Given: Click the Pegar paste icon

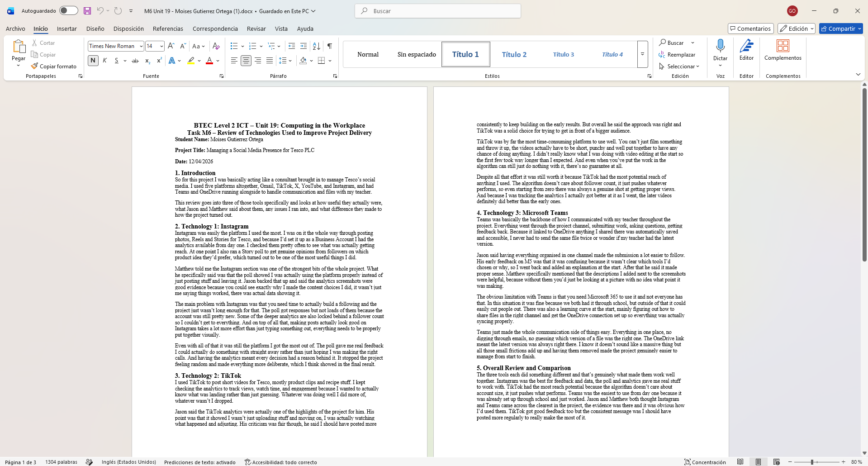Looking at the screenshot, I should tap(19, 47).
